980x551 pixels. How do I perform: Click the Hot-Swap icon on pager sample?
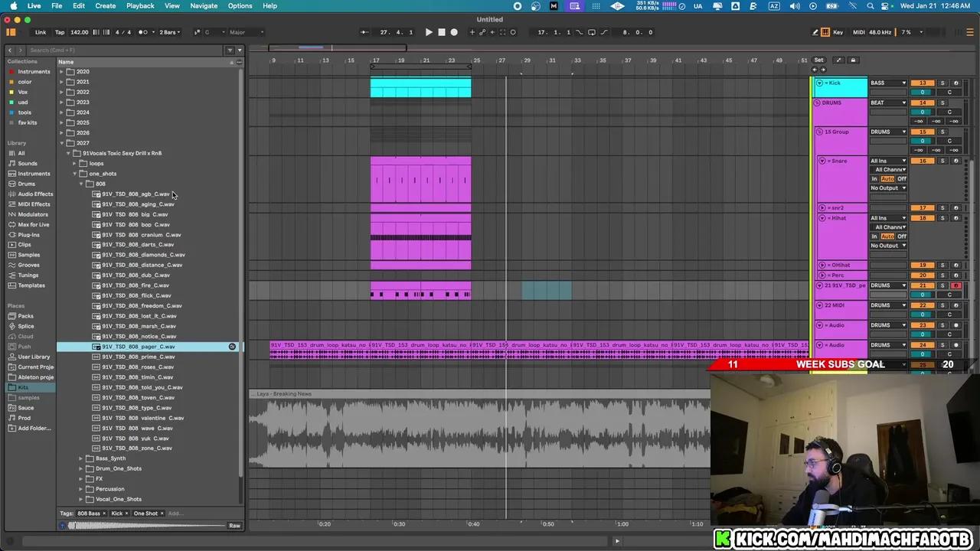232,347
